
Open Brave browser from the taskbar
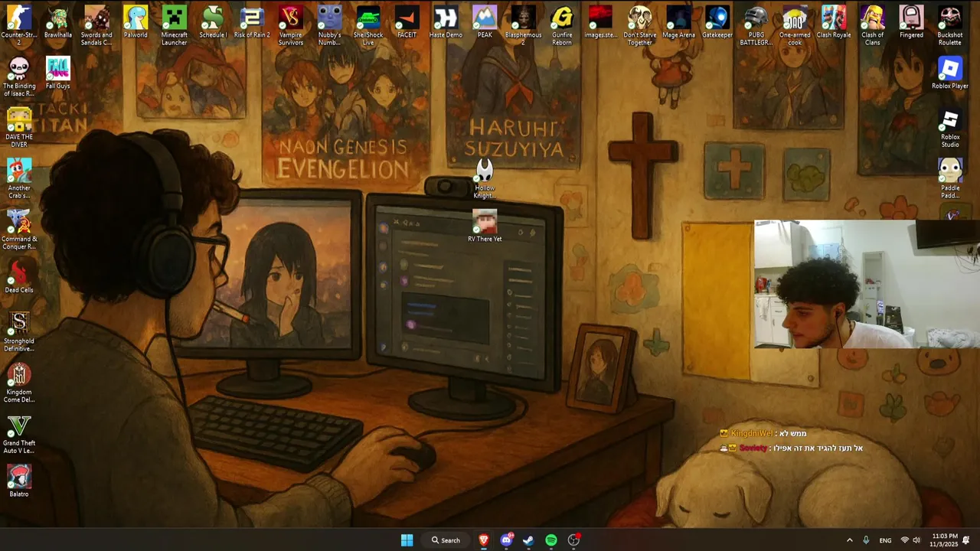484,540
